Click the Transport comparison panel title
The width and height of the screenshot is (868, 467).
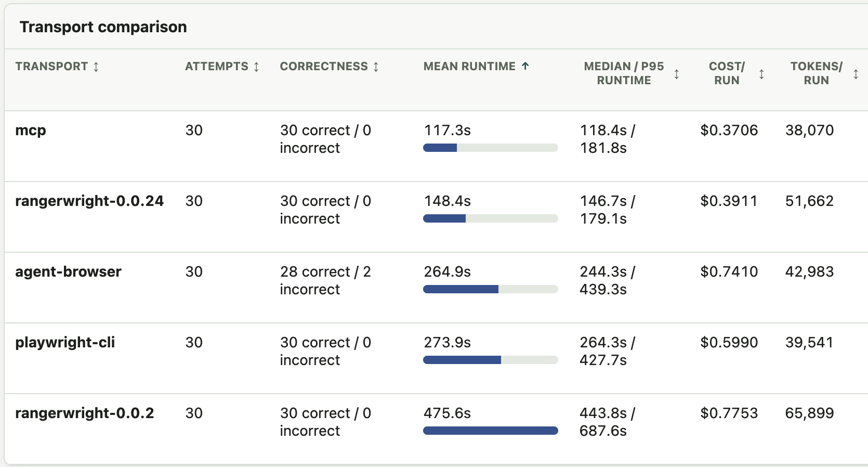[103, 27]
